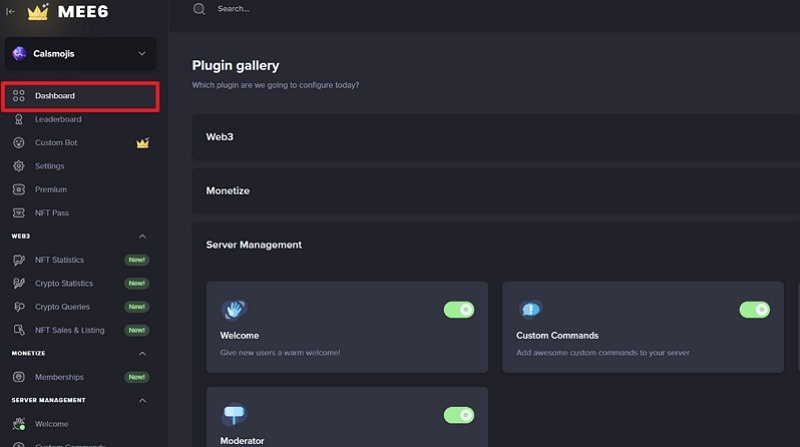
Task: Click the Custom Bot face icon
Action: click(19, 142)
